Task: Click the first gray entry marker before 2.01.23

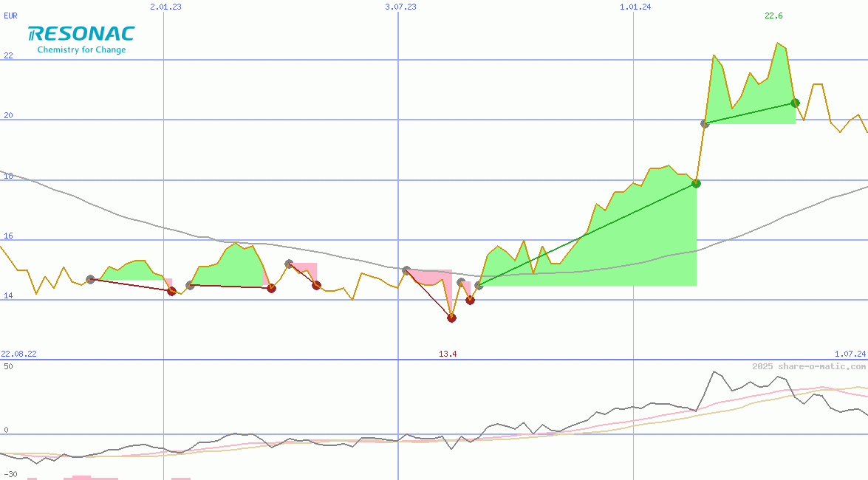Action: pyautogui.click(x=91, y=280)
